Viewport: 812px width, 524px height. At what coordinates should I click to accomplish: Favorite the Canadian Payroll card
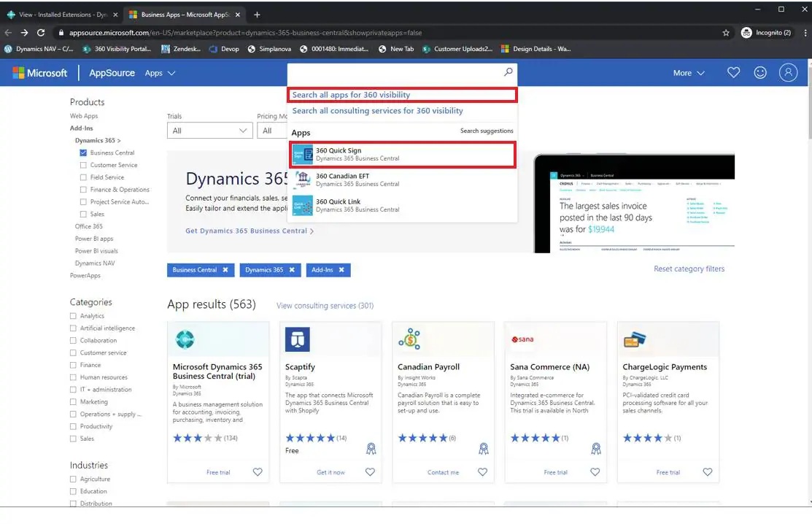click(482, 471)
